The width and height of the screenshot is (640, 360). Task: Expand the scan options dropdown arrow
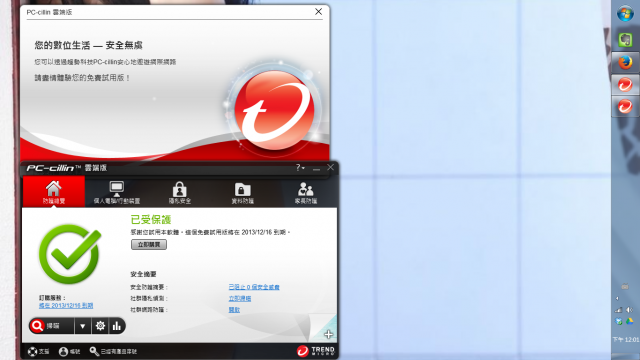pos(83,326)
